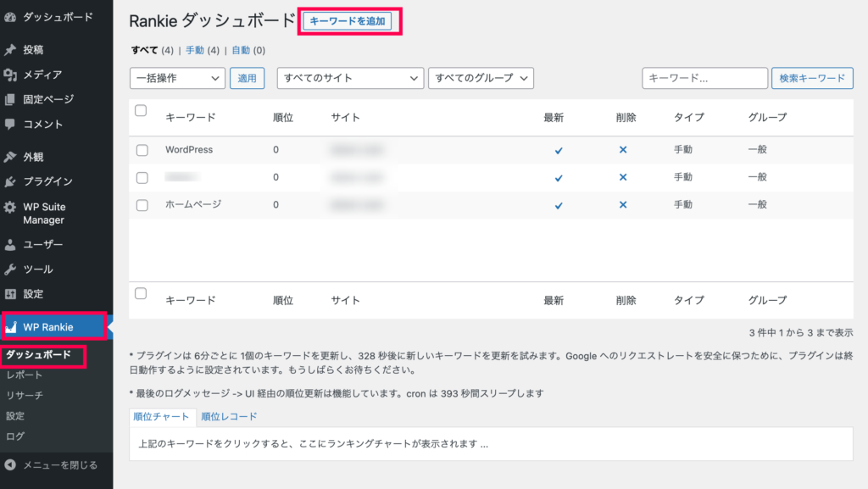Click the chart icon beside WP Rankie

pos(11,327)
